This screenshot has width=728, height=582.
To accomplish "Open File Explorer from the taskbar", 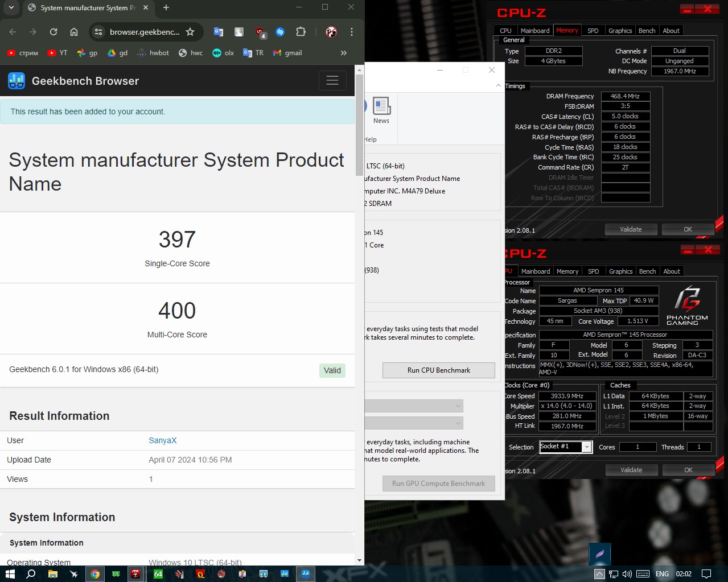I will pyautogui.click(x=52, y=573).
